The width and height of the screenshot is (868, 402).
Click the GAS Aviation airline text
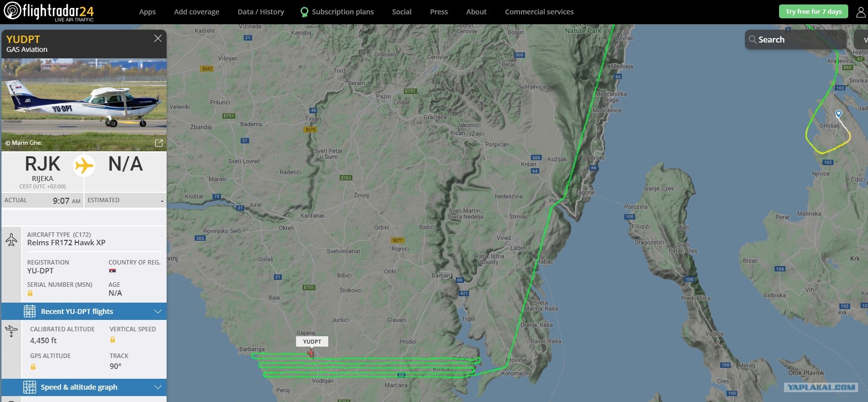point(27,49)
